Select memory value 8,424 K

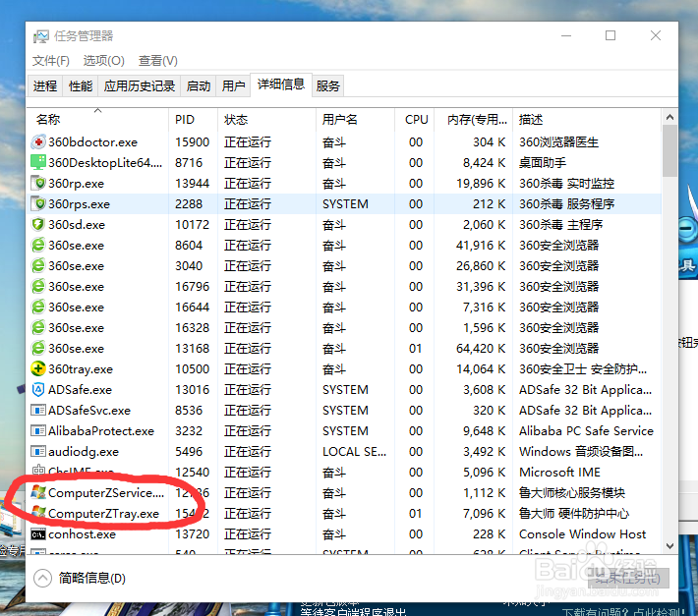point(484,163)
